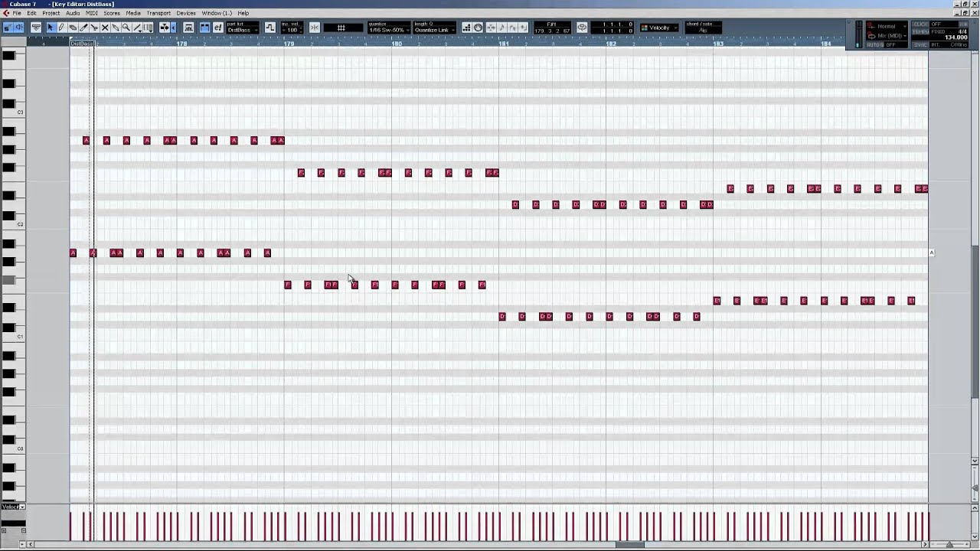The width and height of the screenshot is (980, 551).
Task: Click the Cubase logo icon in menu bar
Action: pos(5,13)
